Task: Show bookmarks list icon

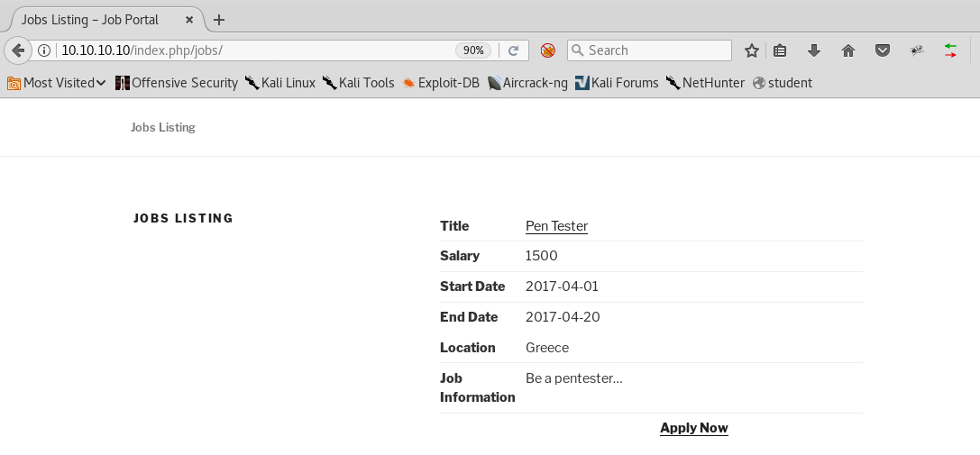Action: click(x=781, y=50)
